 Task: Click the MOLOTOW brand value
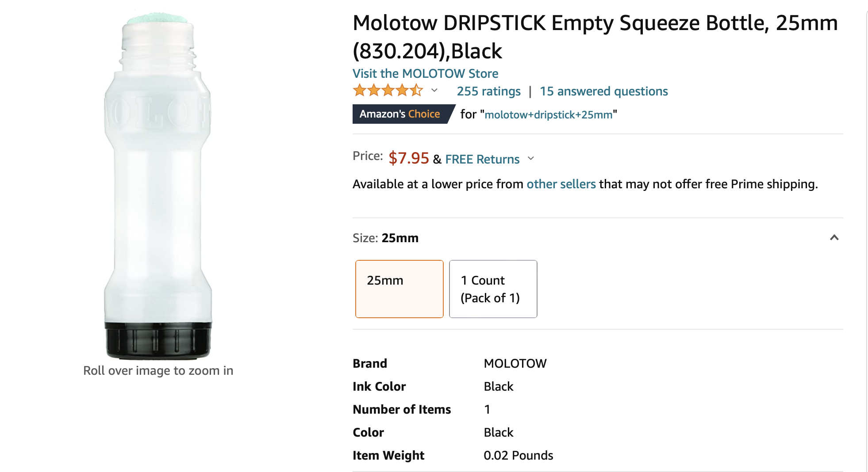tap(515, 364)
